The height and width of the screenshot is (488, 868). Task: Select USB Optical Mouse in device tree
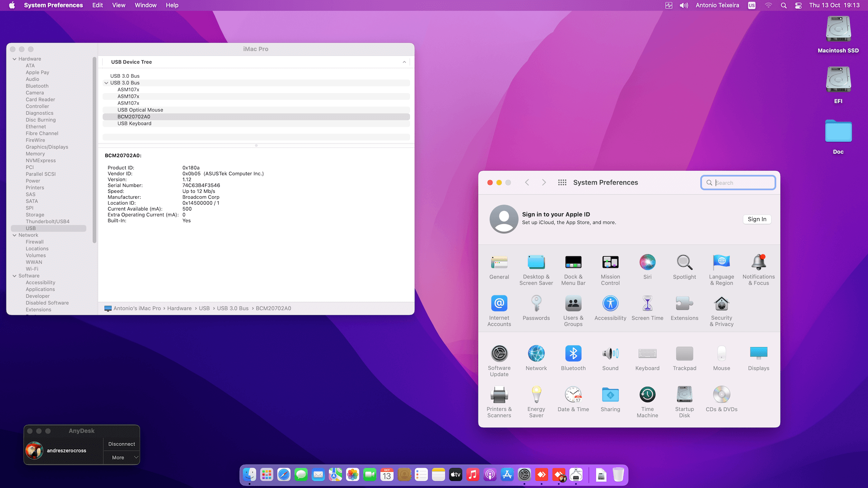pos(140,110)
